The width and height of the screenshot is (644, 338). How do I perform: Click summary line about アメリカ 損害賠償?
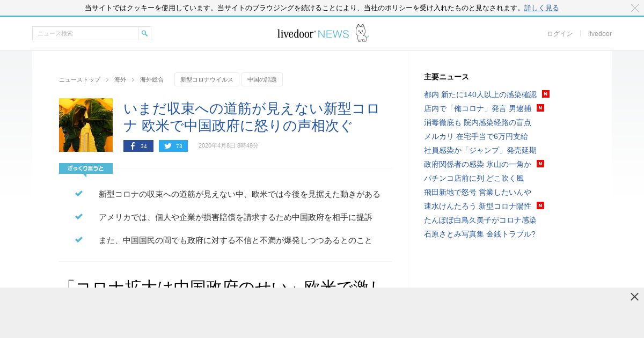coord(236,217)
